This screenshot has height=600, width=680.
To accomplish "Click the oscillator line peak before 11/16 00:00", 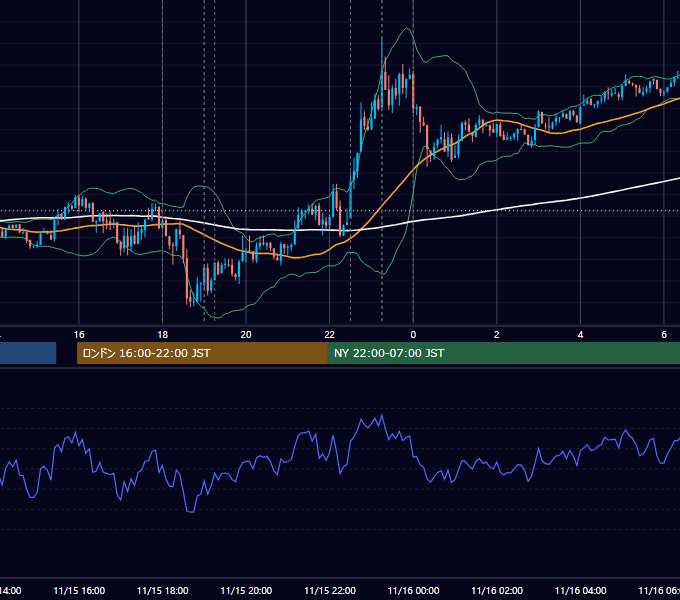I will 382,416.
